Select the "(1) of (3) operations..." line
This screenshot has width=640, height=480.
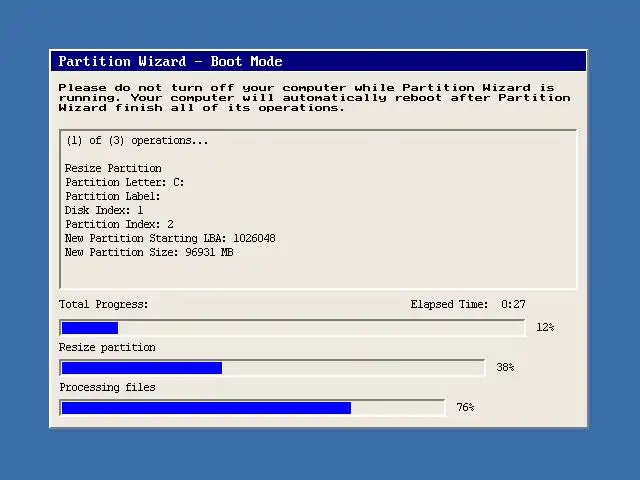[137, 141]
